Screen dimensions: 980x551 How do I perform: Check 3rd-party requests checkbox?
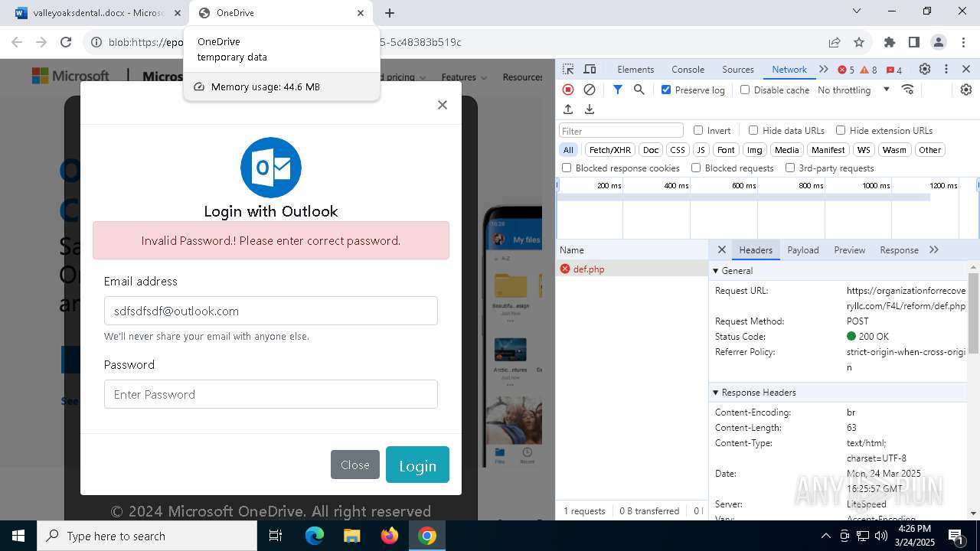pos(790,168)
